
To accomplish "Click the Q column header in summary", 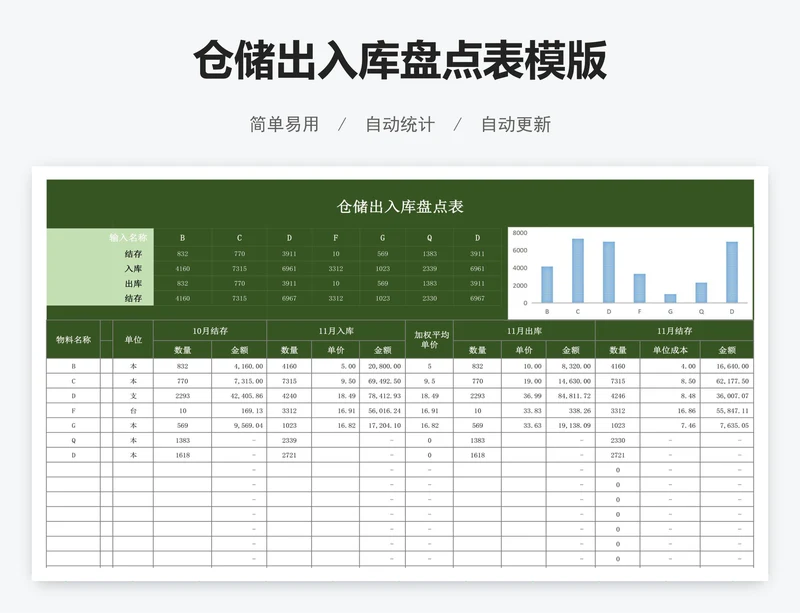I will point(430,238).
